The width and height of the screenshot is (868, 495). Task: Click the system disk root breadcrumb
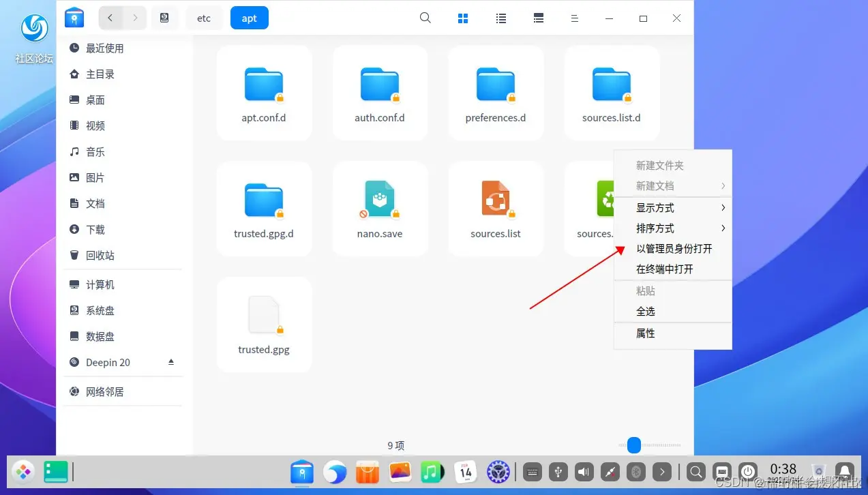[164, 18]
